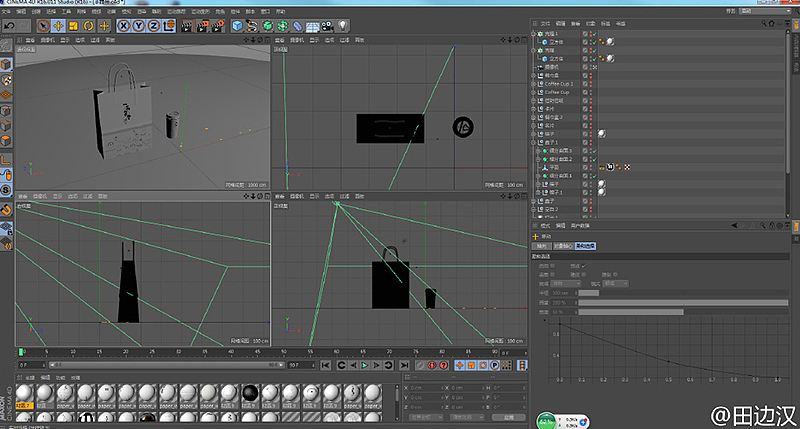Open Tags menu of Object Manager
800x429 pixels.
(x=606, y=23)
